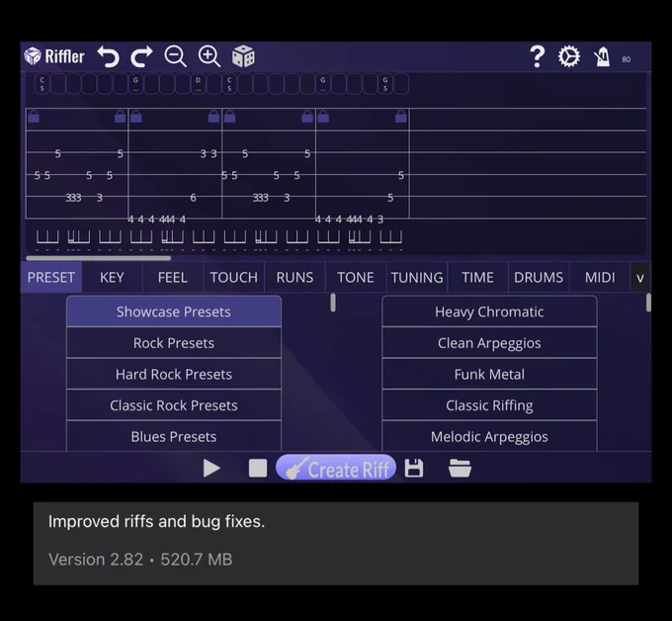Click the first C5 chord box
Image resolution: width=672 pixels, height=621 pixels.
point(42,84)
